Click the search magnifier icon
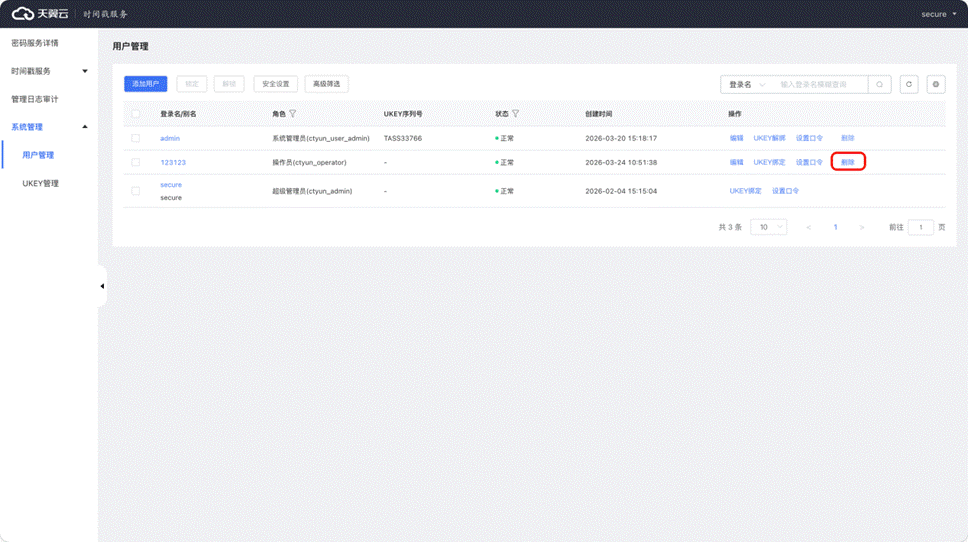Screen dimensions: 968x542 click(879, 85)
